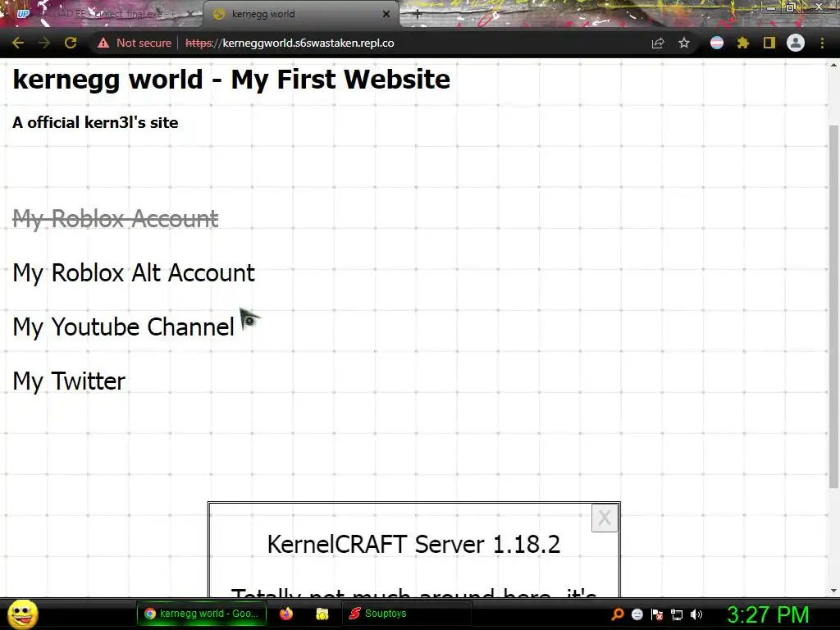Screen dimensions: 840x630
Task: Close the project_final.exe tab
Action: tap(190, 15)
